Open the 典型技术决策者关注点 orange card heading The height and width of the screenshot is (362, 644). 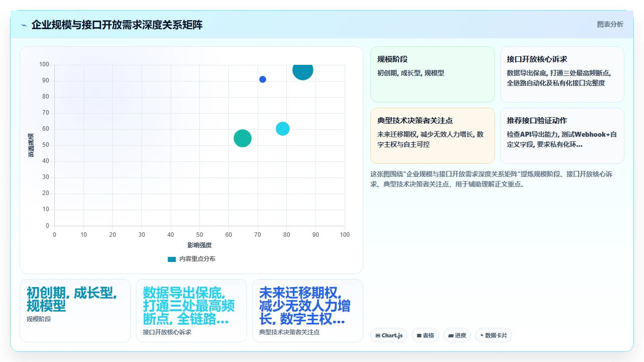[x=415, y=120]
